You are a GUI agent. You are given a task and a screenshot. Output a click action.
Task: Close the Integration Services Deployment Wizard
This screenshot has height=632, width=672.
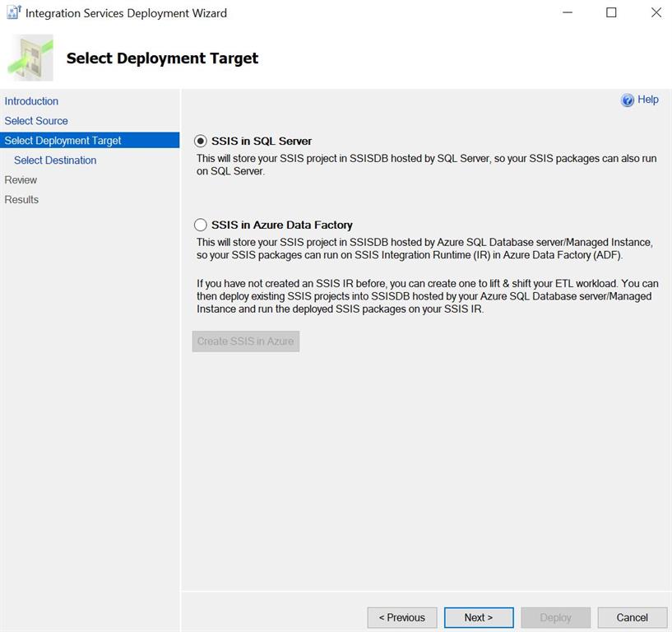click(656, 12)
